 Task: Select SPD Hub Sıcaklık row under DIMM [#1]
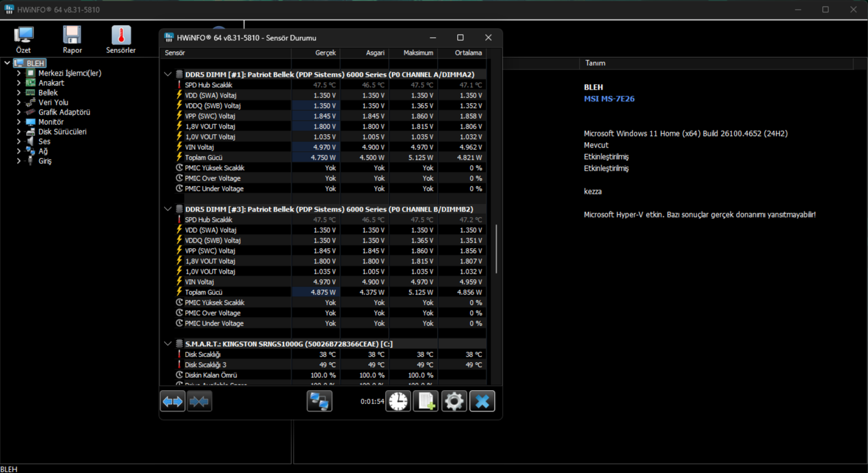[323, 85]
